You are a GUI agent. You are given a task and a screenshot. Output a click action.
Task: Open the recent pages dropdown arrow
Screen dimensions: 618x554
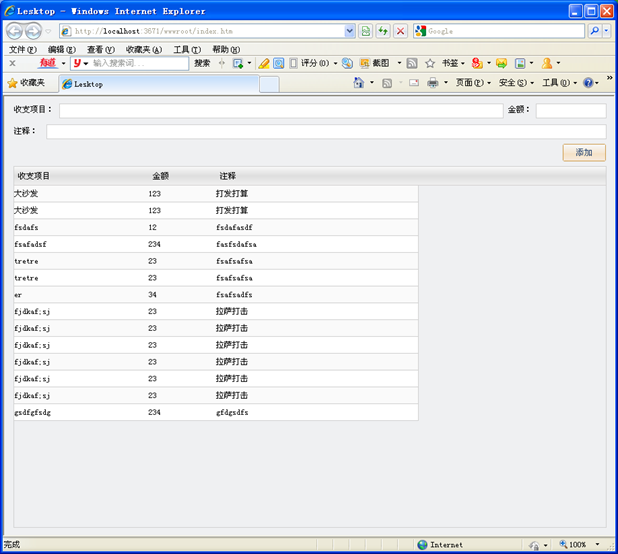pyautogui.click(x=48, y=31)
